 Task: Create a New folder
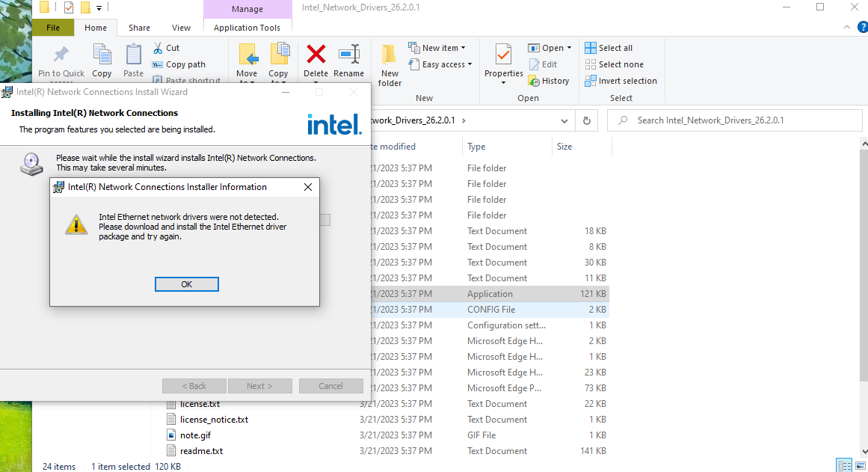(389, 64)
